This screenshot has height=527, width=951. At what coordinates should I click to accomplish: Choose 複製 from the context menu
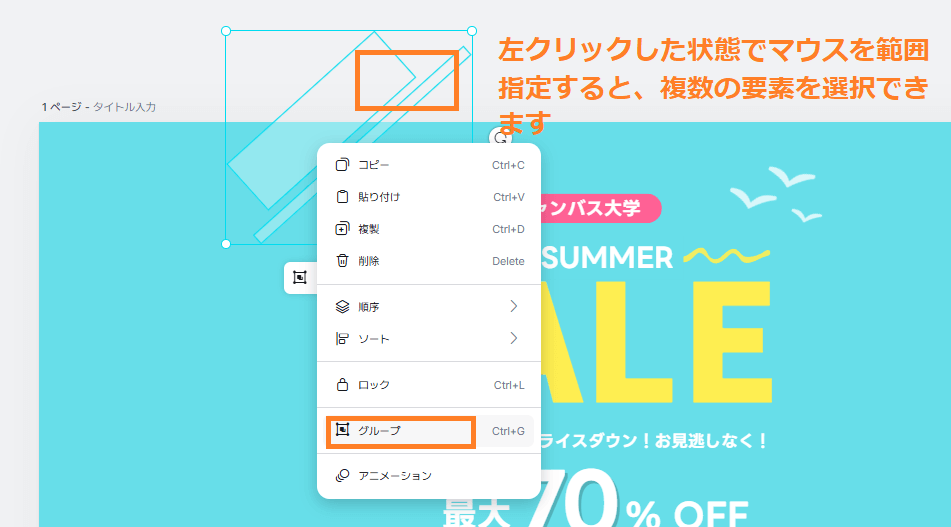pyautogui.click(x=369, y=229)
